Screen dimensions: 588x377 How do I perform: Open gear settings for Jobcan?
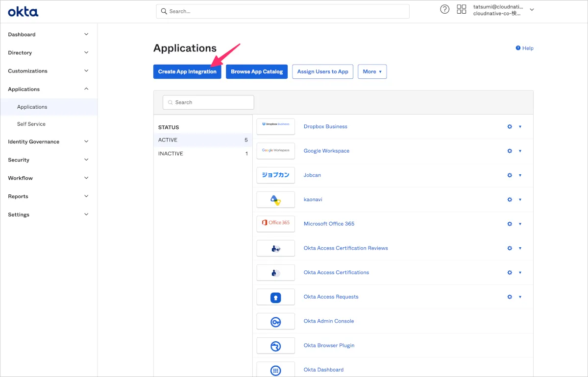pos(510,175)
